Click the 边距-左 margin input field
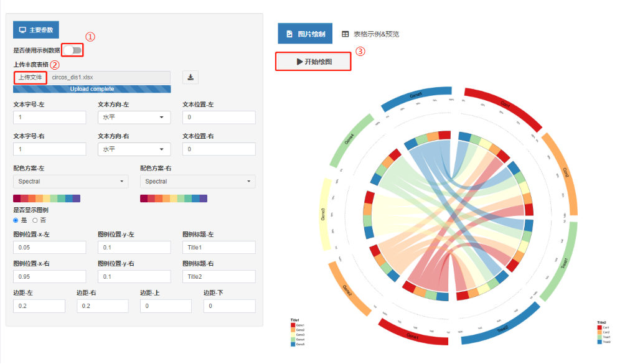 pos(39,306)
